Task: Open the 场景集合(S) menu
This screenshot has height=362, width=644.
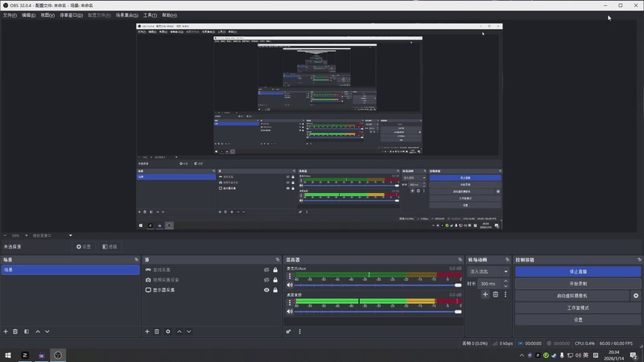Action: [126, 15]
